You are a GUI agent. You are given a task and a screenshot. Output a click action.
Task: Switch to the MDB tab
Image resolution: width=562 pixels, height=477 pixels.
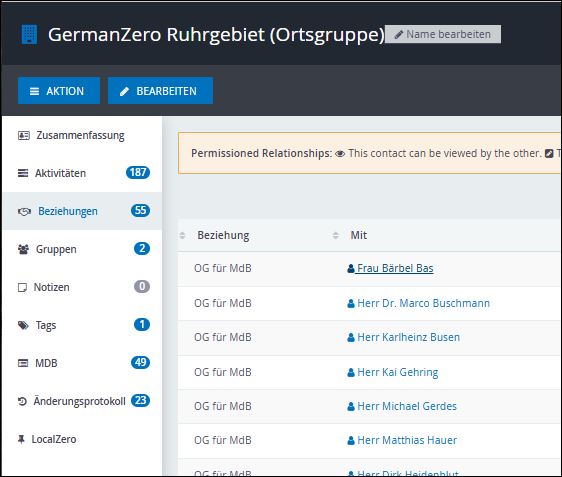coord(82,363)
